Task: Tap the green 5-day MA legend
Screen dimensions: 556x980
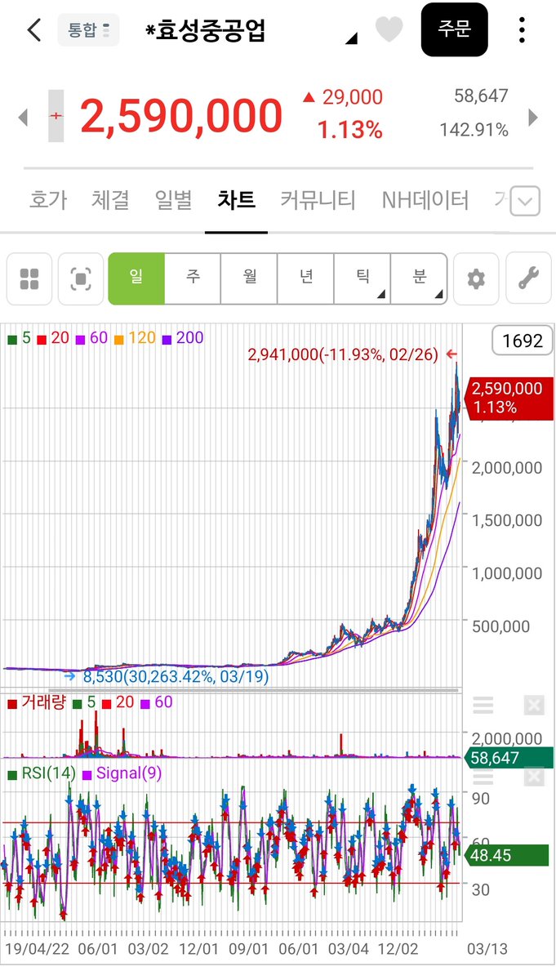Action: [x=20, y=337]
